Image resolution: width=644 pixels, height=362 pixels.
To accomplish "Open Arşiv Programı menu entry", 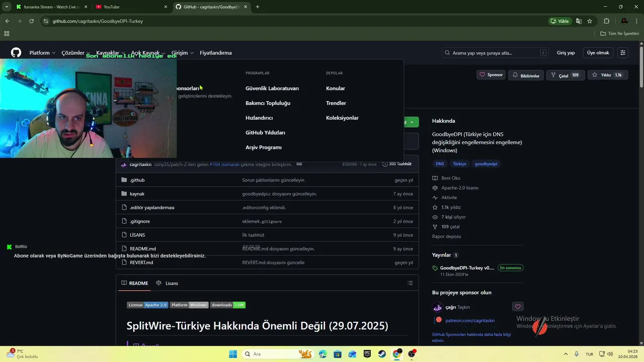I will [x=264, y=147].
